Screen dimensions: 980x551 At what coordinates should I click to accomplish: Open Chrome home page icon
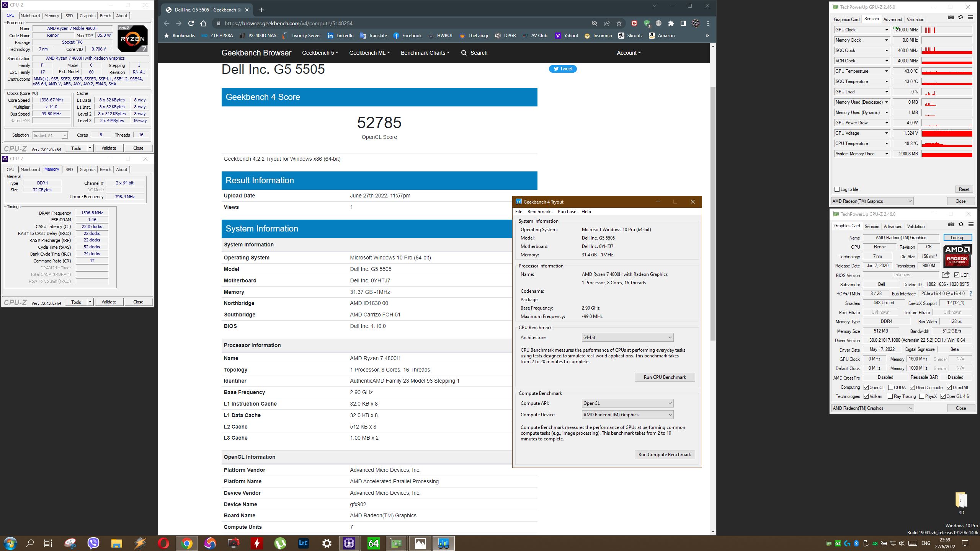tap(203, 23)
